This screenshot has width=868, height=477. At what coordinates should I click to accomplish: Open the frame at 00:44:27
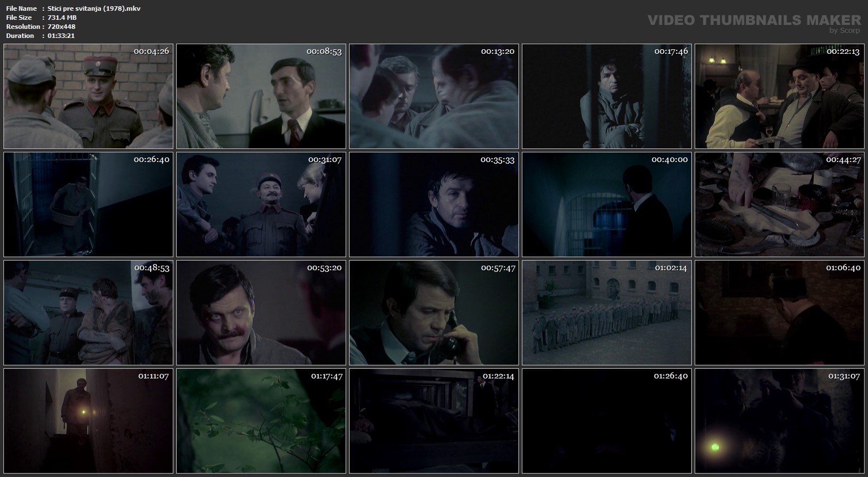pyautogui.click(x=780, y=205)
